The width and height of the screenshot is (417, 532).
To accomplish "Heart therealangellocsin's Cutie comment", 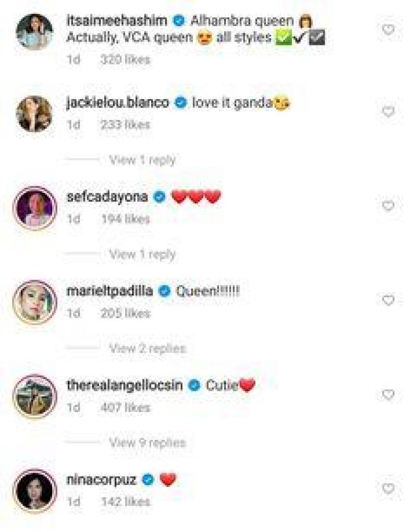I will tap(388, 394).
